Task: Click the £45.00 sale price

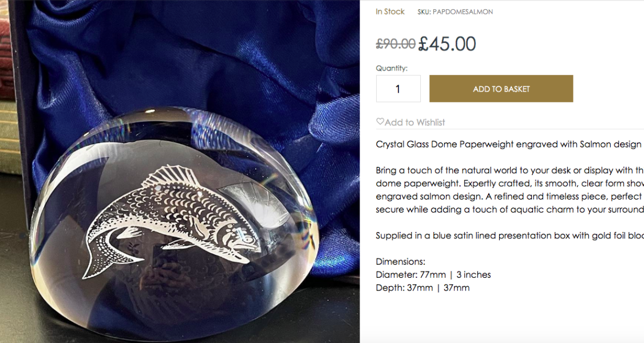Action: click(x=447, y=43)
